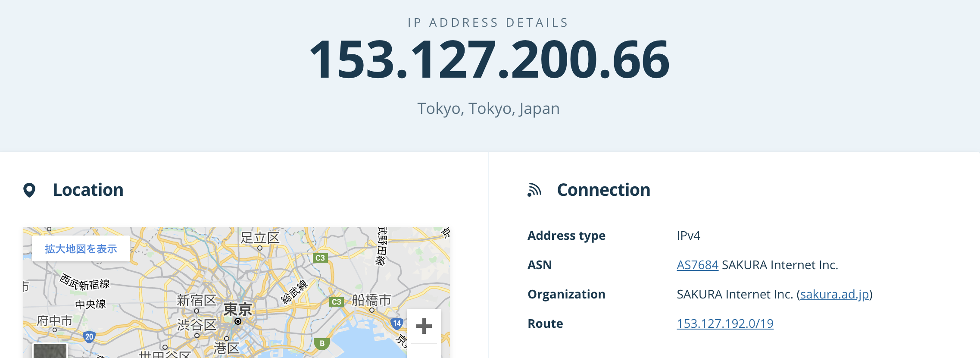Open the 拡大地図を表示 larger map link
Image resolution: width=980 pixels, height=358 pixels.
81,249
